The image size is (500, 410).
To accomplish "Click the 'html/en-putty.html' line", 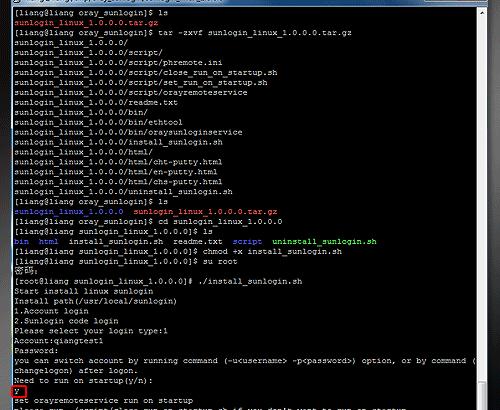I will 116,172.
